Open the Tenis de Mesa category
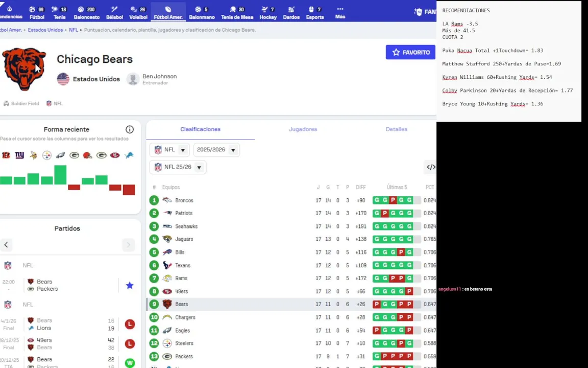Screen dimensions: 588x368 point(237,13)
